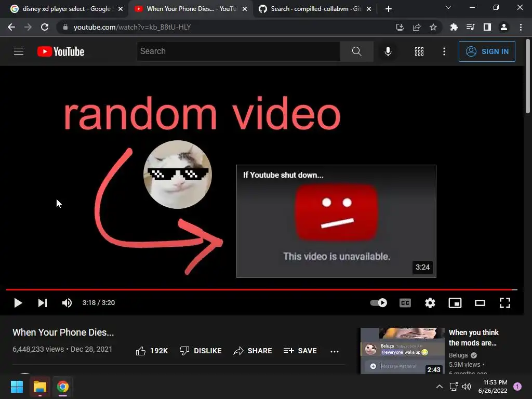Open Chrome media controls
This screenshot has width=532, height=399.
[470, 27]
